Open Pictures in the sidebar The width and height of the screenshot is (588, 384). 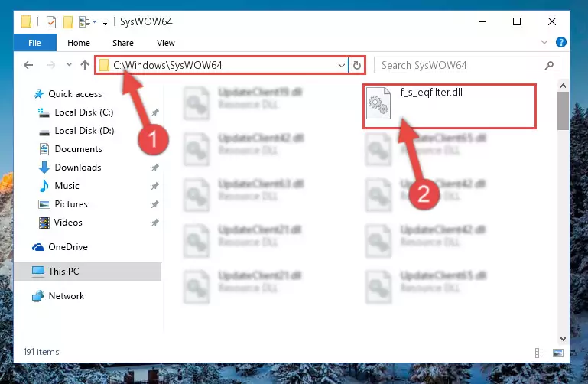point(71,204)
